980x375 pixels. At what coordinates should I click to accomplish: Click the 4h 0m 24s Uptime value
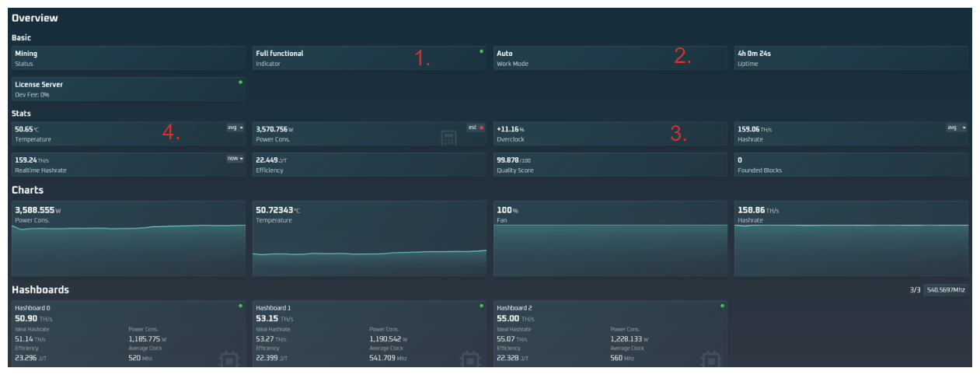(754, 54)
